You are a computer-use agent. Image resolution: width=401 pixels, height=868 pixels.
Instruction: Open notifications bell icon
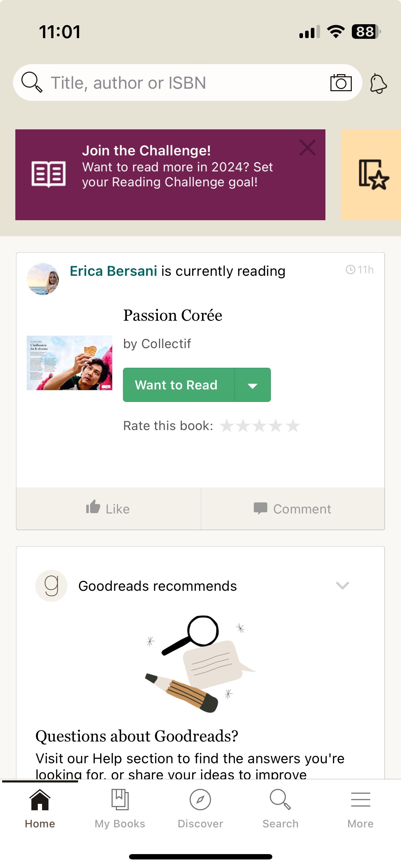(378, 83)
